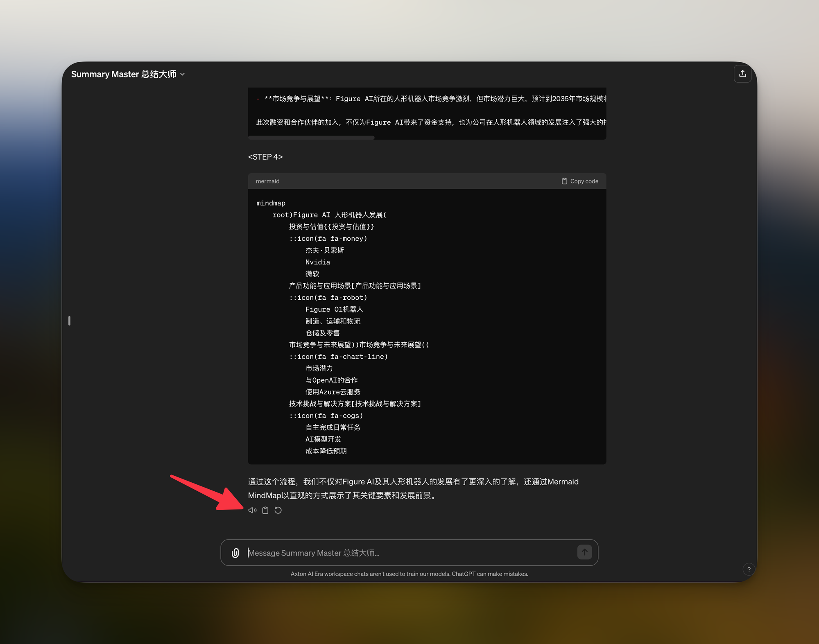Toggle the sidebar with the left edge handle
The height and width of the screenshot is (644, 819).
70,321
